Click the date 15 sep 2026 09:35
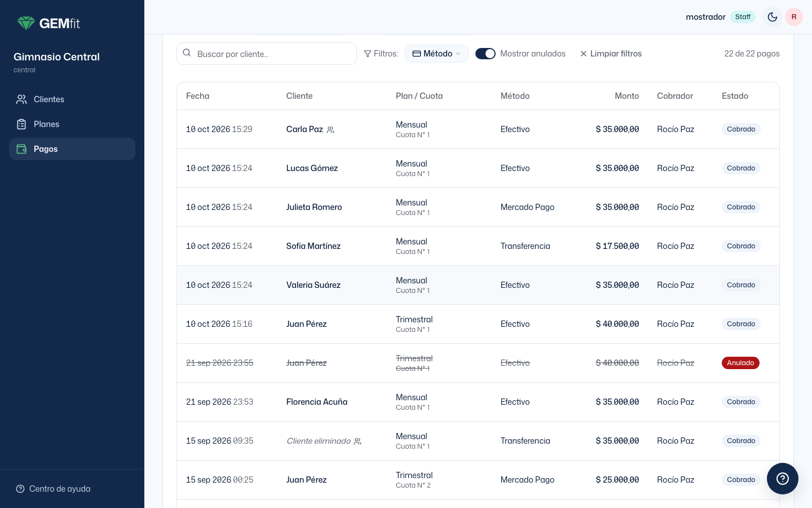812x508 pixels. [x=220, y=441]
